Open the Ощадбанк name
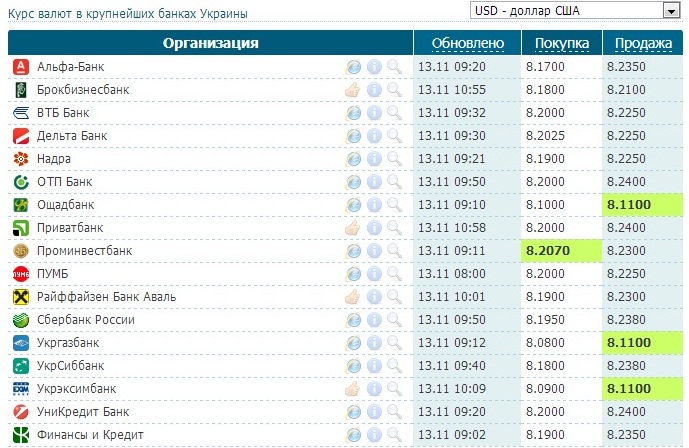689x448 pixels. (65, 205)
